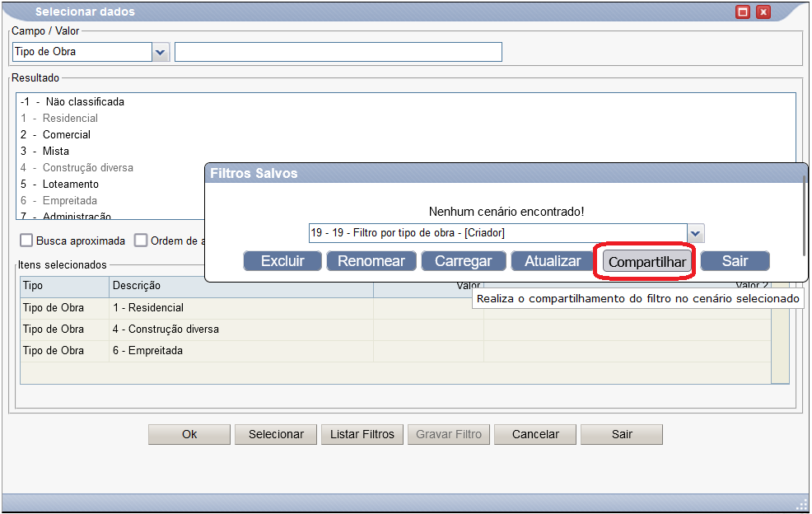Click the Ok button
The image size is (812, 514).
coord(189,434)
